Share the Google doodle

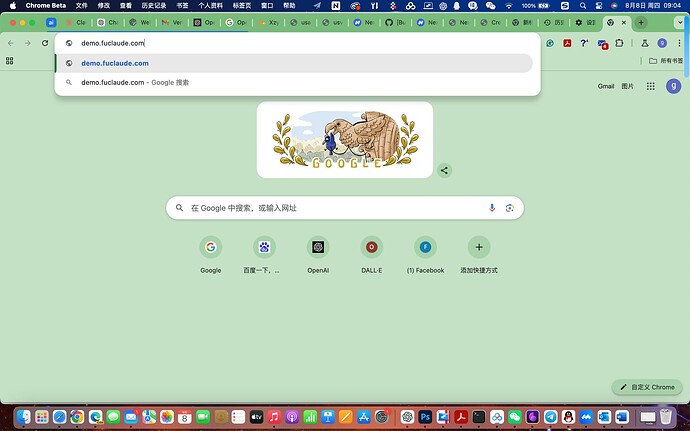(x=444, y=170)
